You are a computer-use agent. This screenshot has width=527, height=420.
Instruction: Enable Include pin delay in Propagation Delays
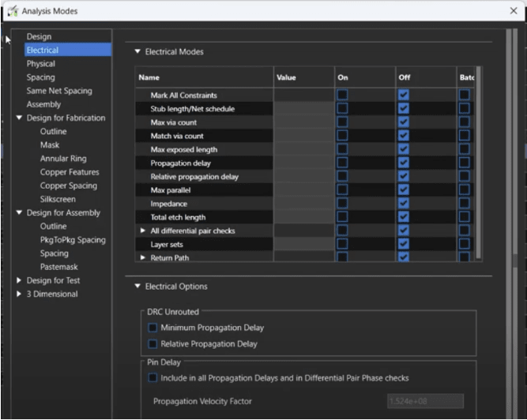pos(152,378)
